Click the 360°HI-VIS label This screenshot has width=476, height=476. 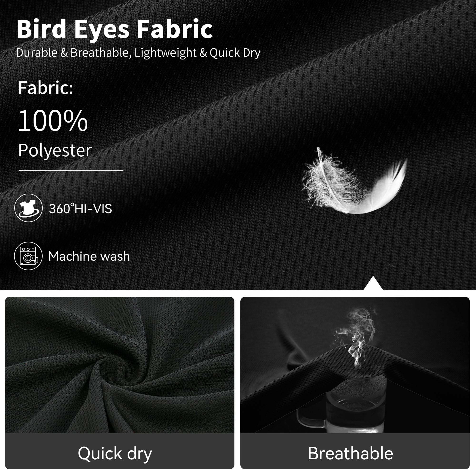pyautogui.click(x=80, y=208)
